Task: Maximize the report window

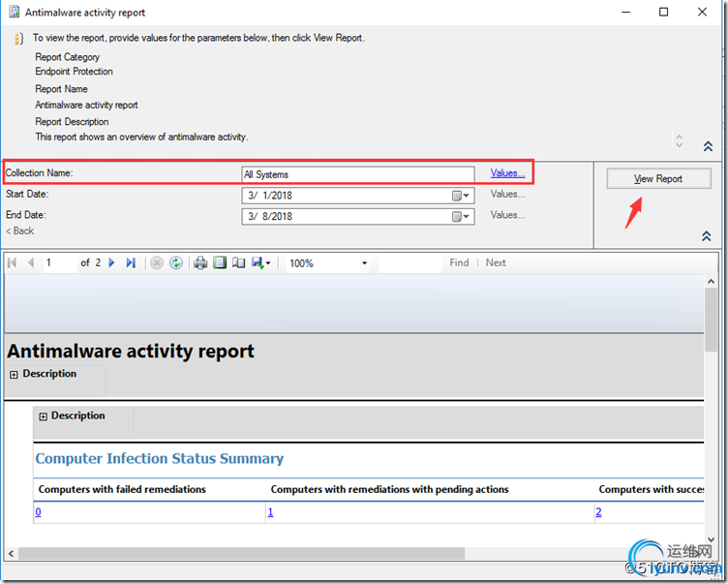Action: 664,12
